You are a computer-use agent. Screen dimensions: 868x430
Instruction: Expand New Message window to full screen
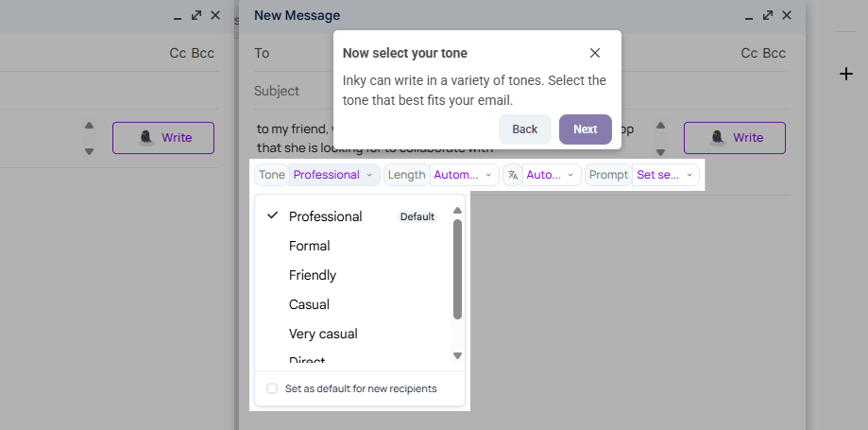[767, 15]
